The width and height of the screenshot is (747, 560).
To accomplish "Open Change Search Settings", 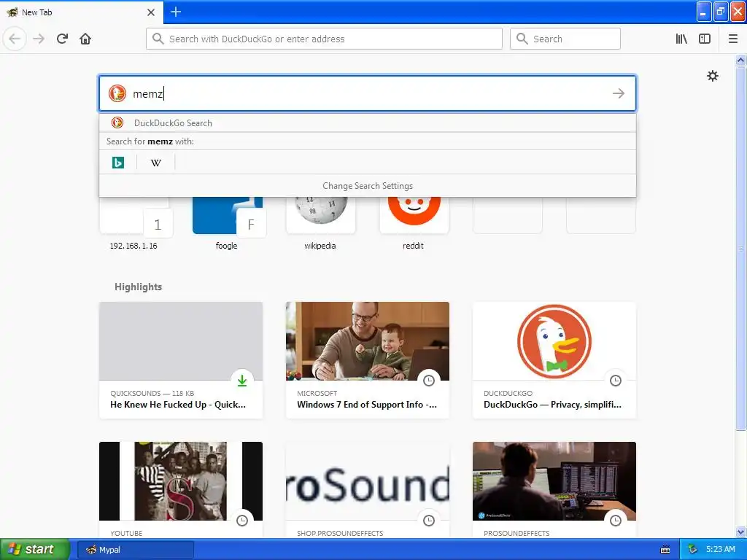I will 368,186.
